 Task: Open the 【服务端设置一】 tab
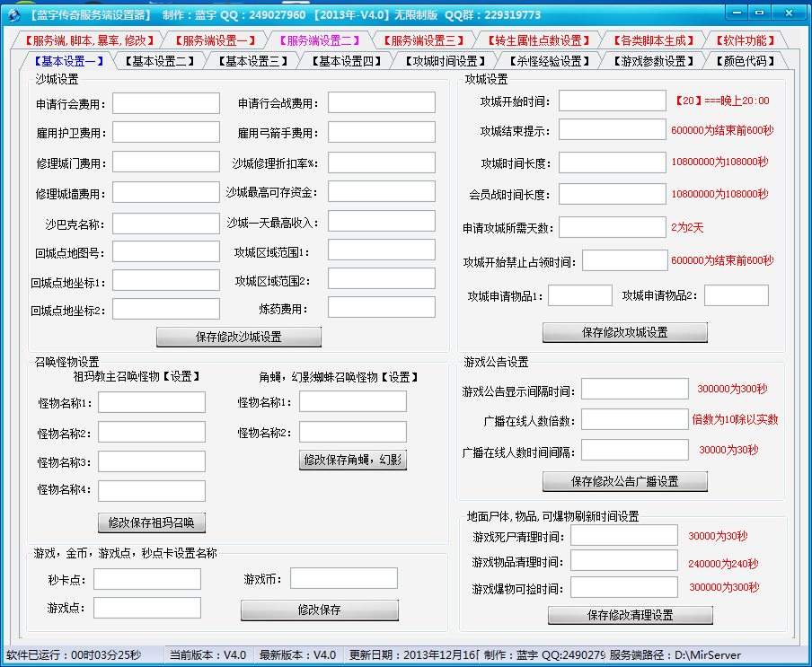(216, 40)
